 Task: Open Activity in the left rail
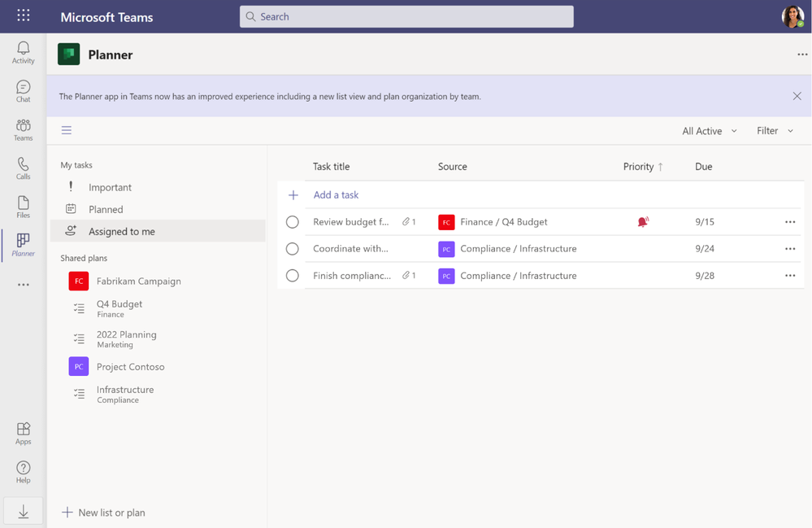click(x=24, y=53)
